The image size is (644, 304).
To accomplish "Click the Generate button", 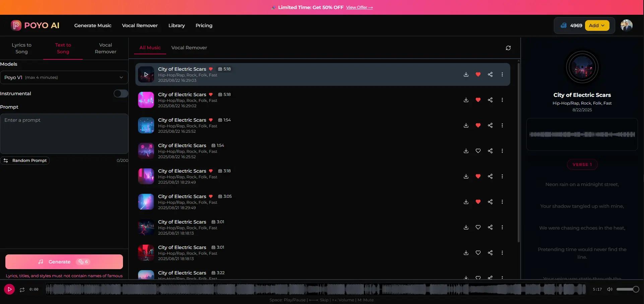I will pyautogui.click(x=64, y=262).
